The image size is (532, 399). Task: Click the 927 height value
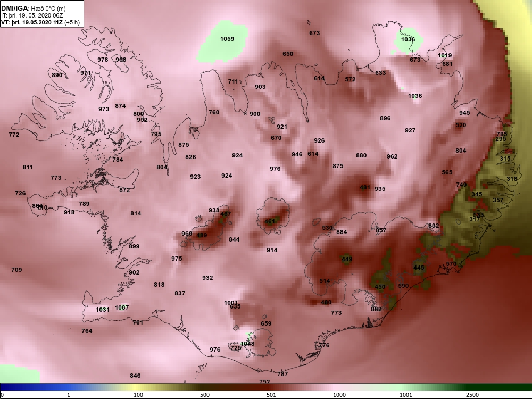pos(410,130)
